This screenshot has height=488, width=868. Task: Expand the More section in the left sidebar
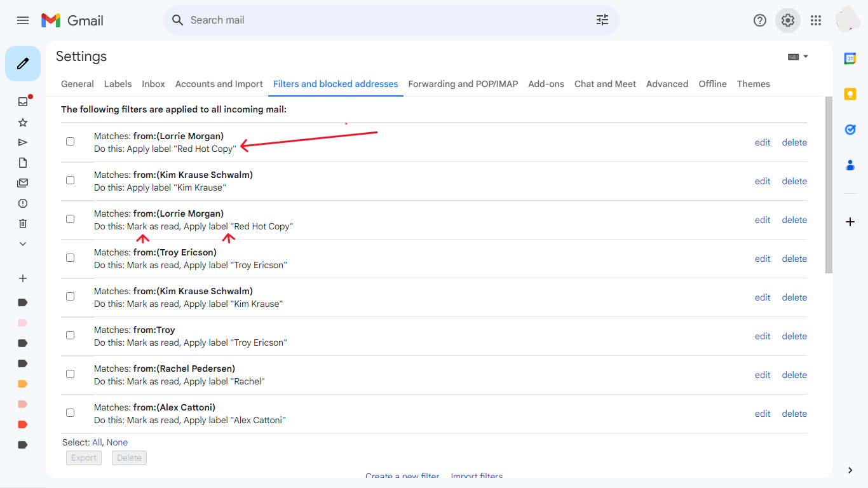pos(23,243)
